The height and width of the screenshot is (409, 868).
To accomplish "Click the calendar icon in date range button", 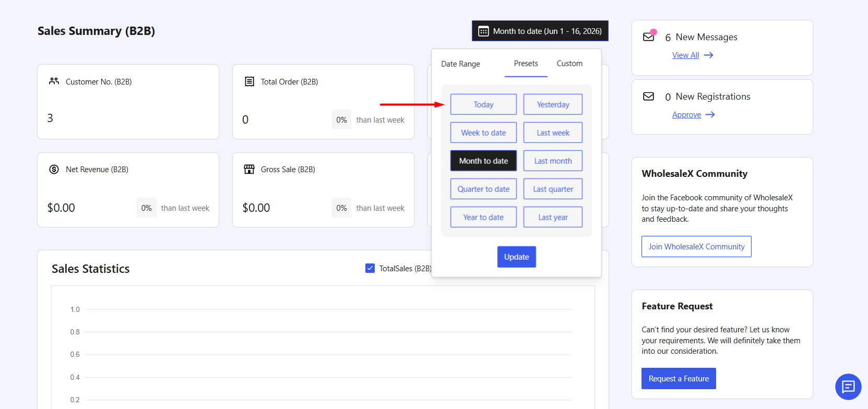I will [x=484, y=31].
